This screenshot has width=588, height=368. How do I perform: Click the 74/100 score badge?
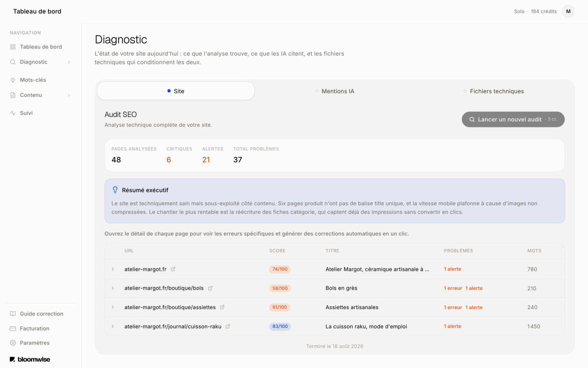[280, 269]
